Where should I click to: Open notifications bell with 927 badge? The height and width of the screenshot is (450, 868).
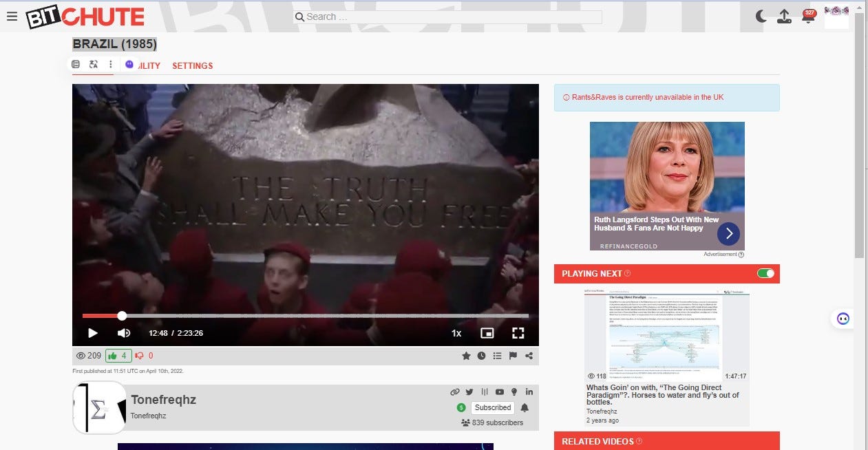click(809, 16)
